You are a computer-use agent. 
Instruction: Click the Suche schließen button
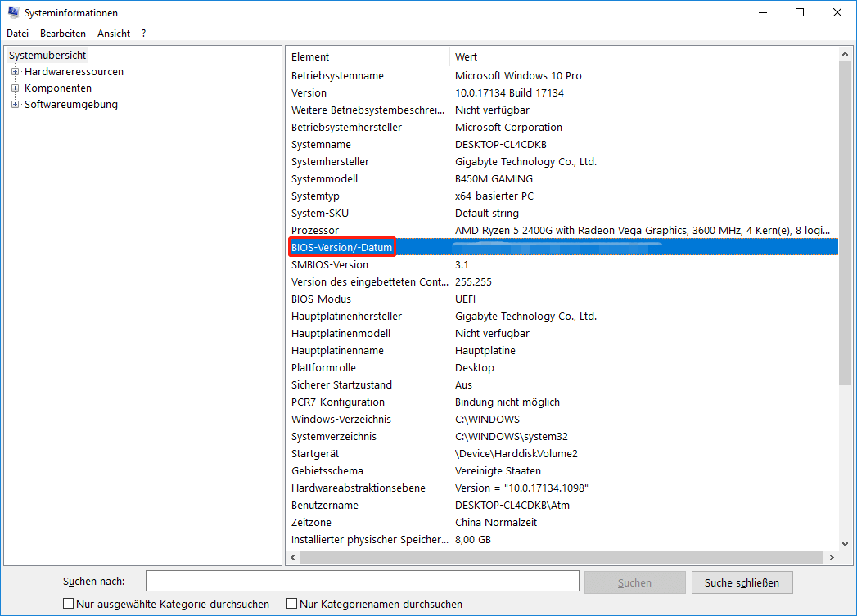pyautogui.click(x=742, y=582)
